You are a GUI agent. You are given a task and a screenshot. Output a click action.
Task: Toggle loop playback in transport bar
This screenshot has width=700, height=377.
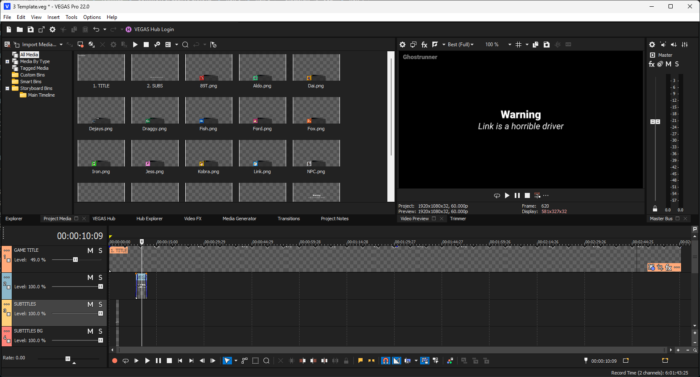click(x=125, y=361)
